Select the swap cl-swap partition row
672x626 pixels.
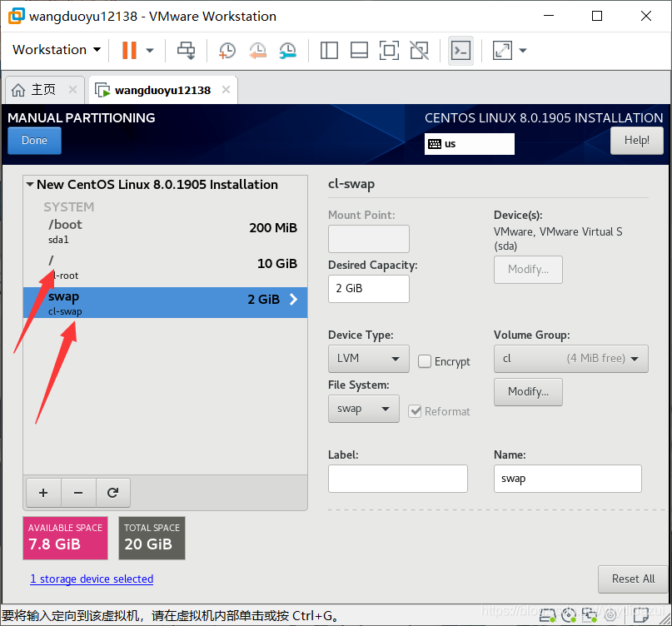[165, 302]
